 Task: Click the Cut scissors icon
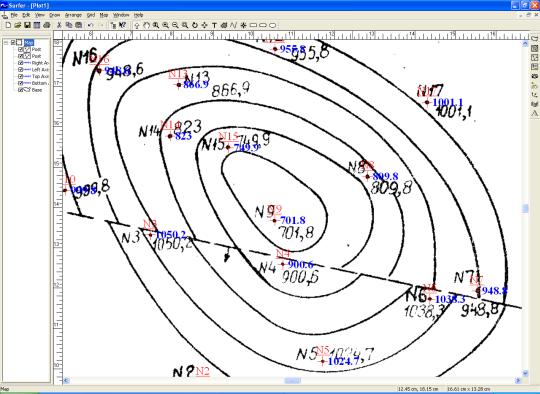point(59,25)
